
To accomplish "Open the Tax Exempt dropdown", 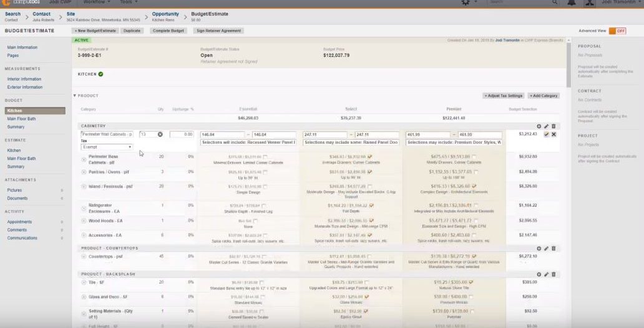I will (107, 147).
